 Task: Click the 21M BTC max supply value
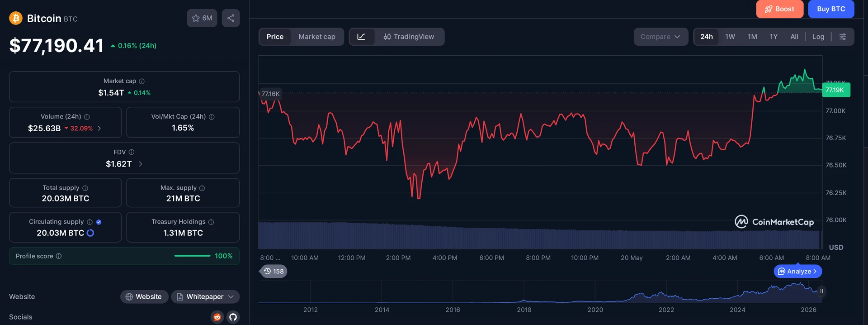click(x=183, y=199)
